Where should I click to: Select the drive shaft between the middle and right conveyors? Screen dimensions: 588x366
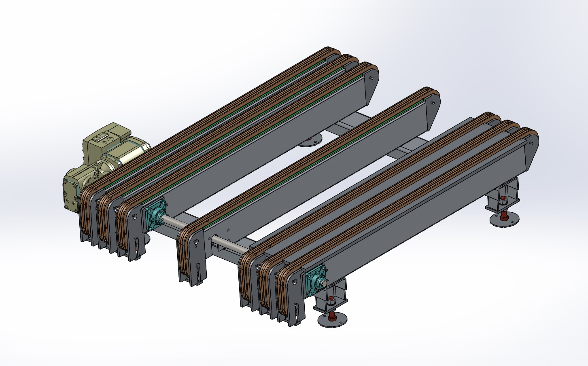pyautogui.click(x=229, y=243)
